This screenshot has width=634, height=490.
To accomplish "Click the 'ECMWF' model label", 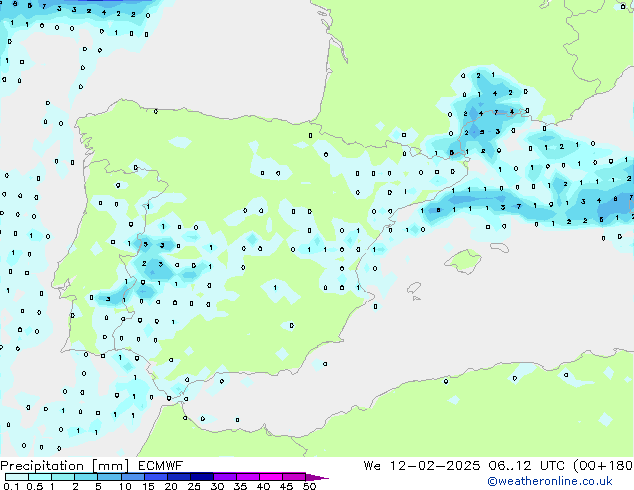I will pyautogui.click(x=161, y=466).
